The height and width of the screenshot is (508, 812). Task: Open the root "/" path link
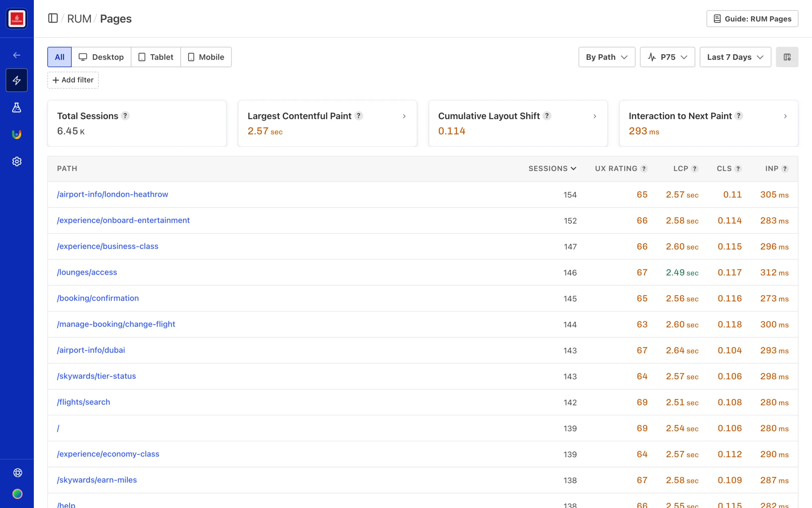(x=58, y=428)
